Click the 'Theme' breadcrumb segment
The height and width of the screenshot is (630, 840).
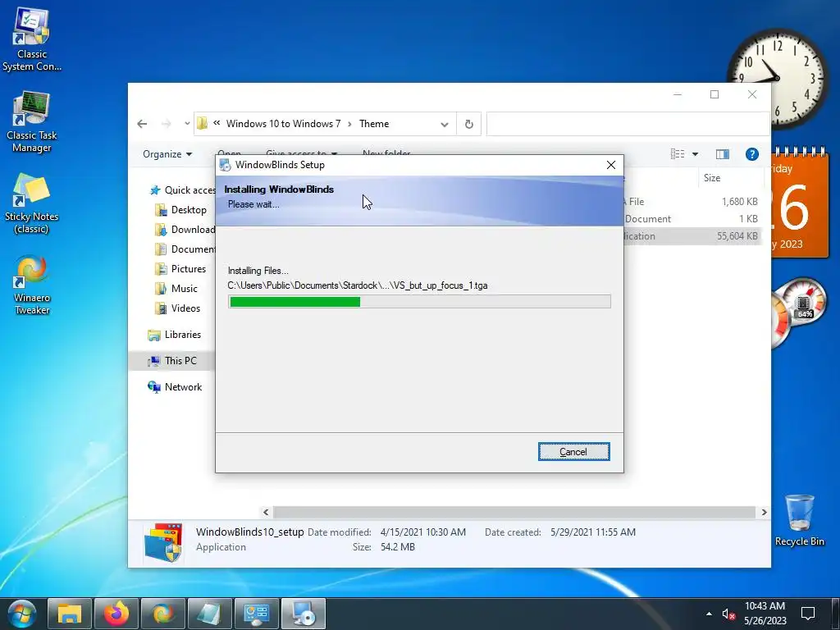click(374, 124)
